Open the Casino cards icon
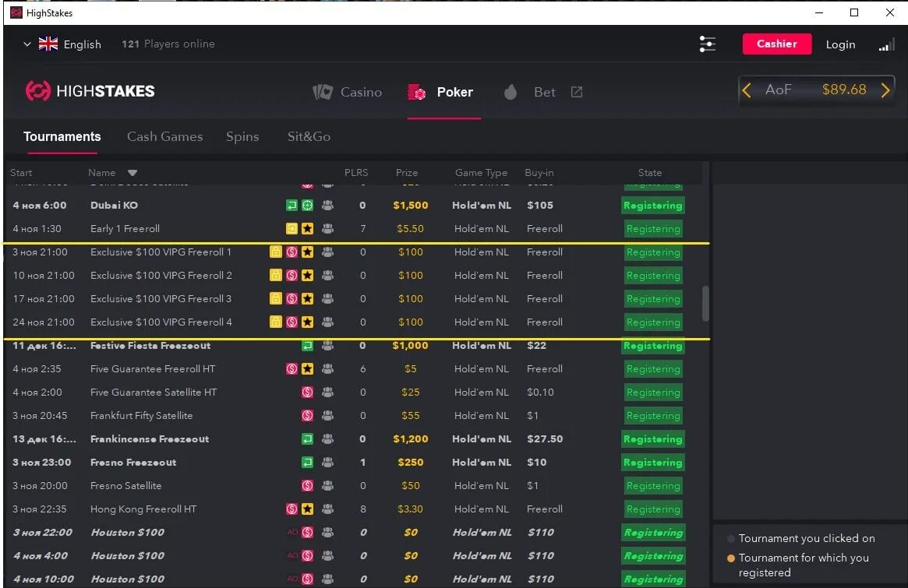This screenshot has height=588, width=908. (x=323, y=92)
